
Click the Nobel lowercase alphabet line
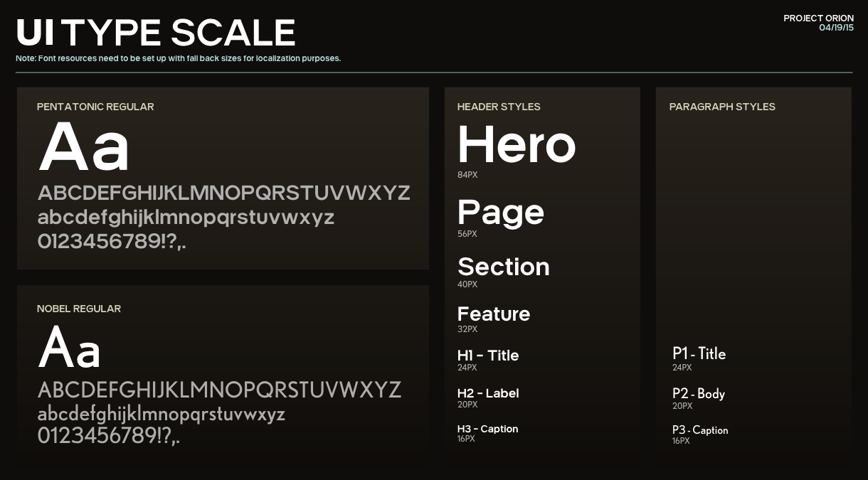click(x=161, y=414)
